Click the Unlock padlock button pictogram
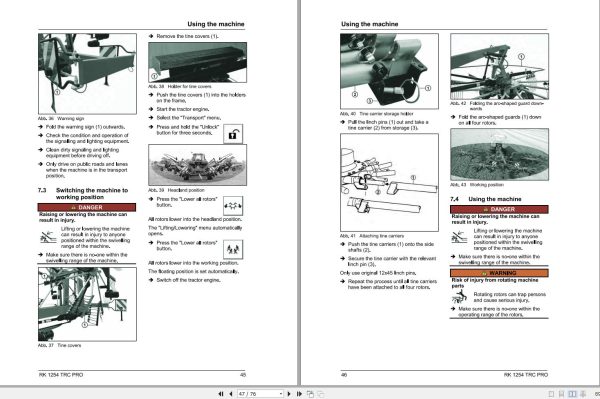The image size is (600, 399). pos(233,134)
